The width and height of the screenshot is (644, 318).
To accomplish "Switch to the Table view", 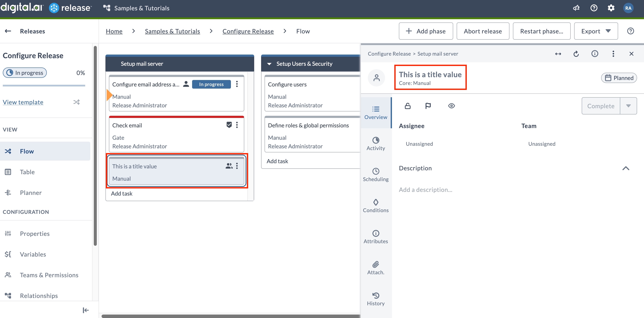I will [x=45, y=172].
